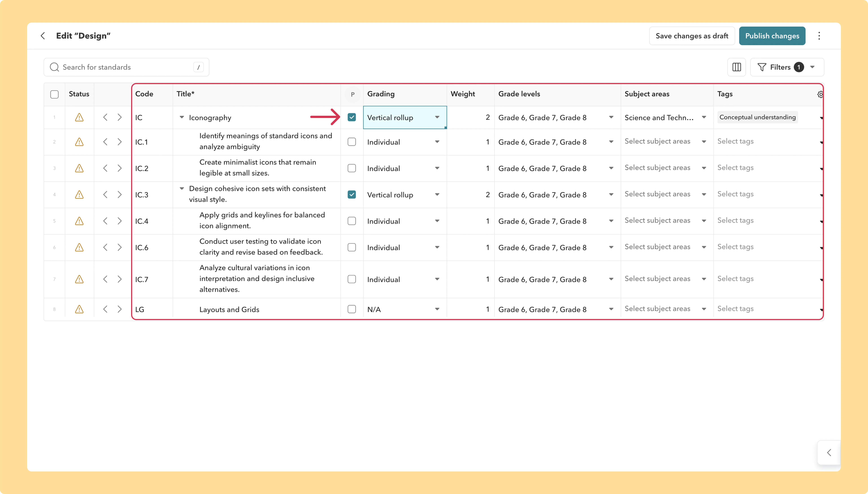
Task: Indent the IC row with right chevron
Action: [120, 117]
